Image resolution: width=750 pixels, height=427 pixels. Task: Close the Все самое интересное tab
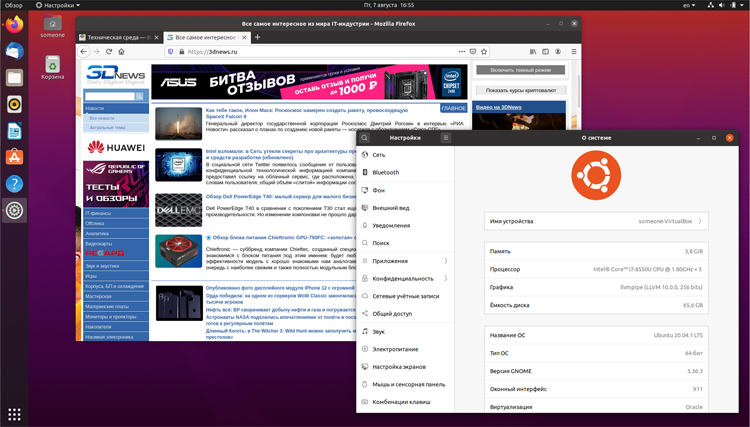click(x=244, y=37)
